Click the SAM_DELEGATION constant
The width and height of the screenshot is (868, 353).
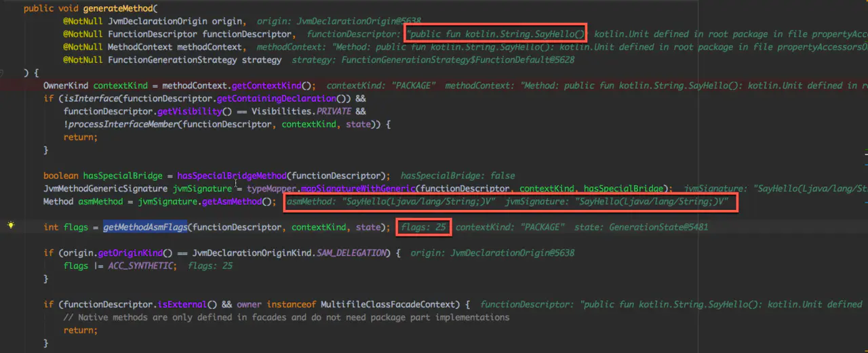(x=352, y=253)
